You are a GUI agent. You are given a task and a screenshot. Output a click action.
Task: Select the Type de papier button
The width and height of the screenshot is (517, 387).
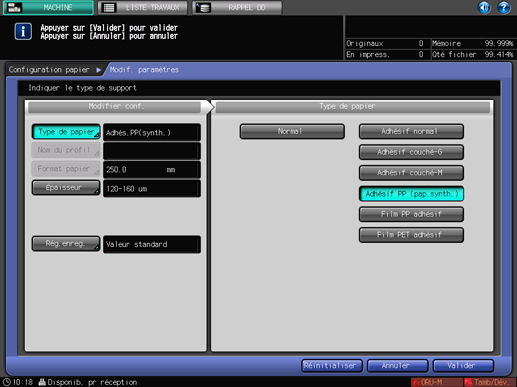click(x=66, y=132)
